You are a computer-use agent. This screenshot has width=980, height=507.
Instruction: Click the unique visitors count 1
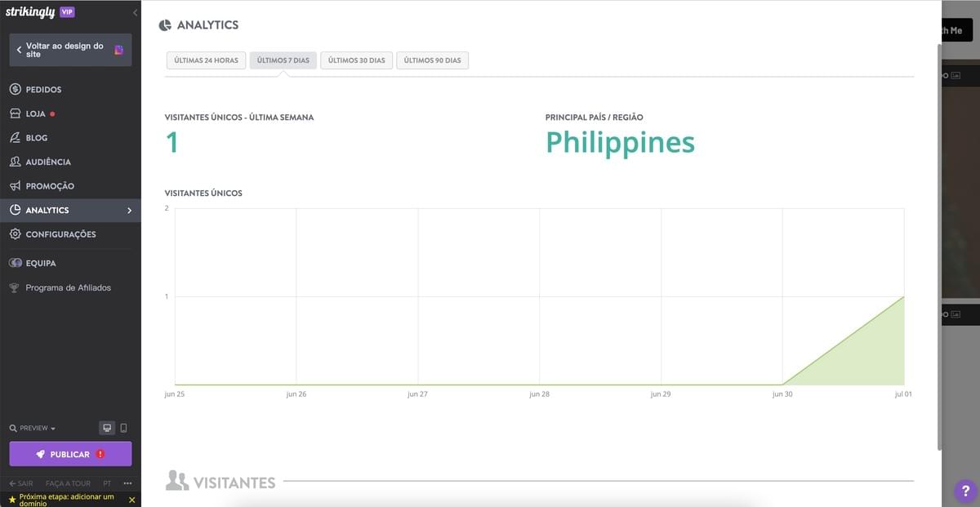pyautogui.click(x=171, y=143)
